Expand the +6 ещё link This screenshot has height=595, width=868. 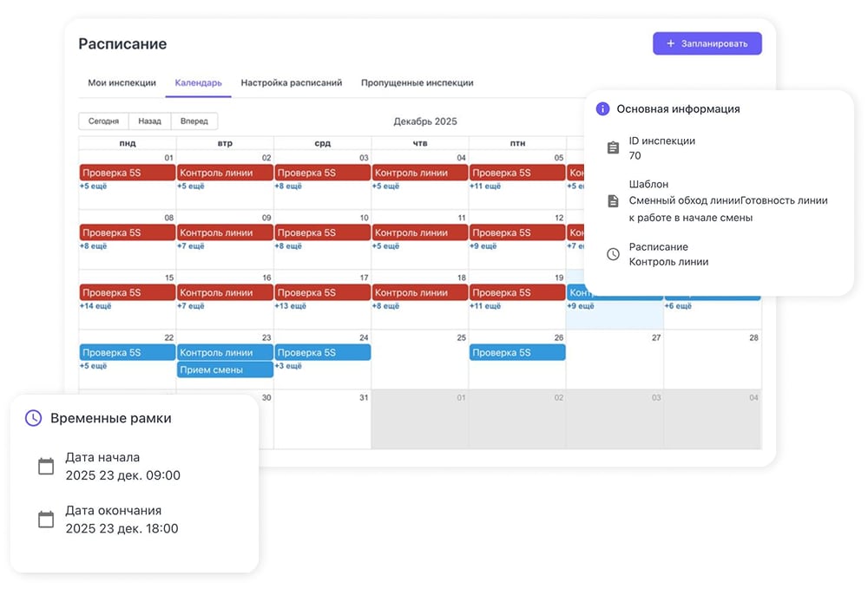(x=678, y=306)
